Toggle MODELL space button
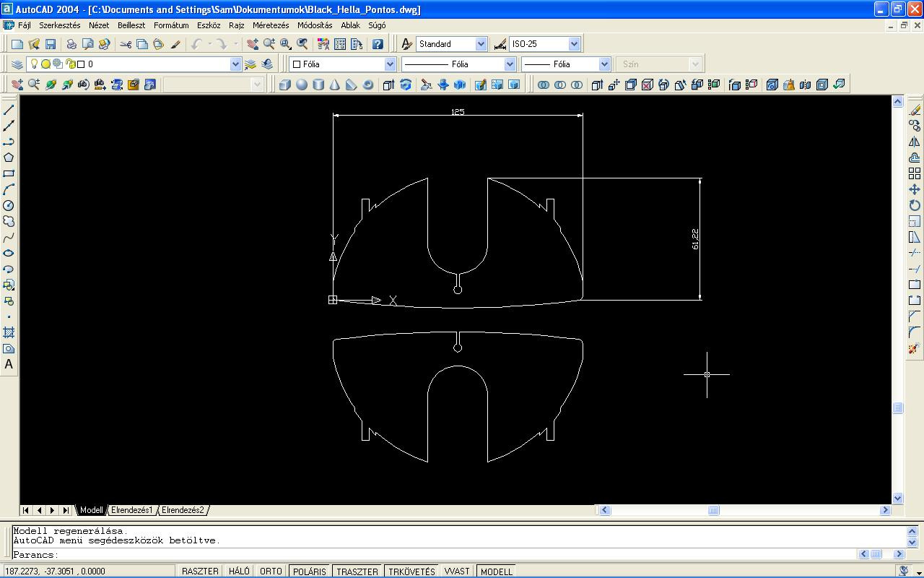Screen dimensions: 924x578 (496, 571)
